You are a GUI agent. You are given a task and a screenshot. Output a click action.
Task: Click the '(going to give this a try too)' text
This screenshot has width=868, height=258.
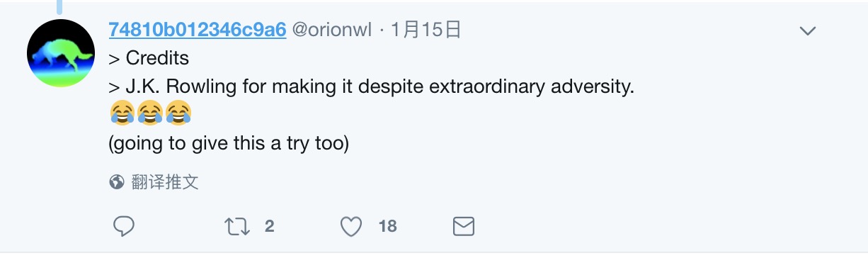(229, 144)
